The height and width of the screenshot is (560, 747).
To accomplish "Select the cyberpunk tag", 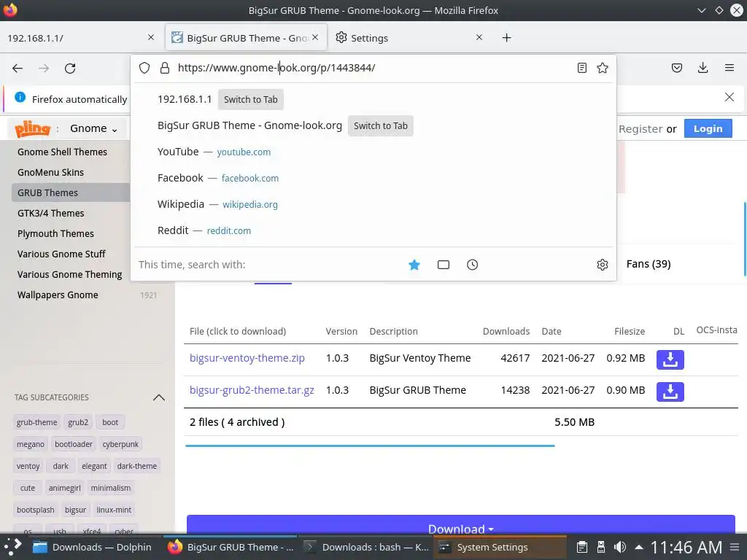I will coord(120,444).
